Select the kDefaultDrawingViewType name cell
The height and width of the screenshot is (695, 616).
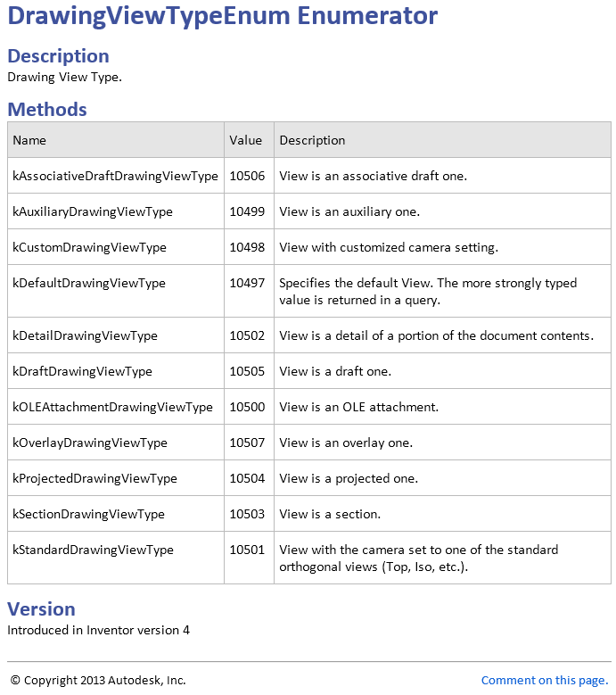coord(89,283)
